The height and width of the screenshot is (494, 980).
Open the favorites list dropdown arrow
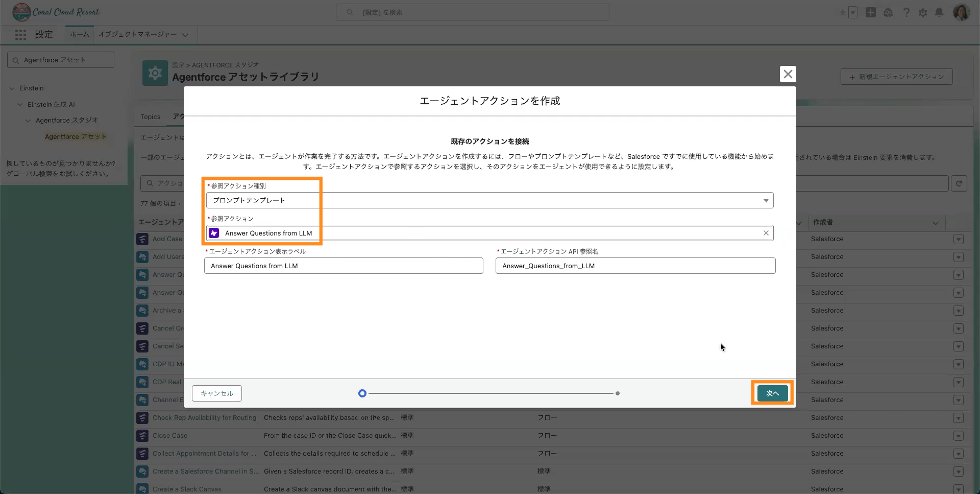(x=853, y=12)
